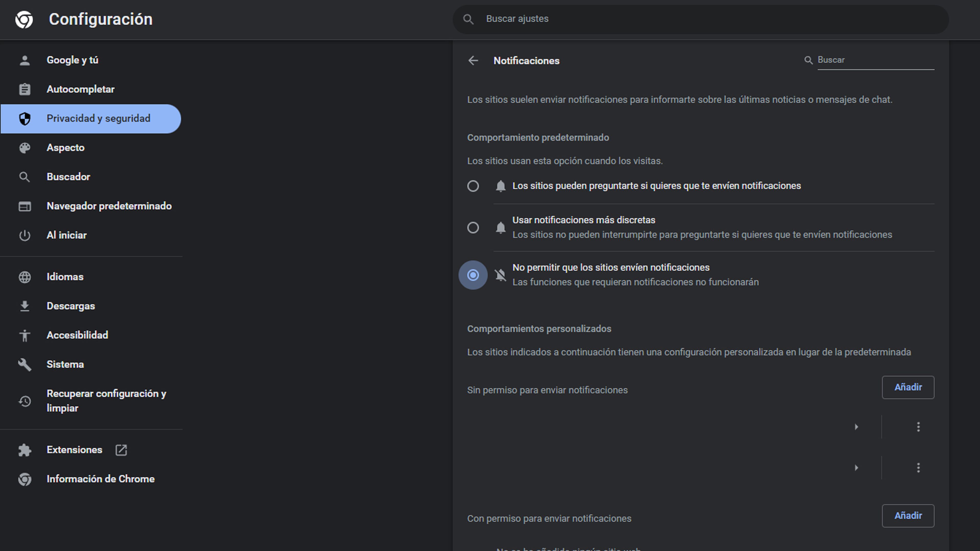This screenshot has width=980, height=551.
Task: Click the puzzle piece icon for Extensiones
Action: click(25, 450)
